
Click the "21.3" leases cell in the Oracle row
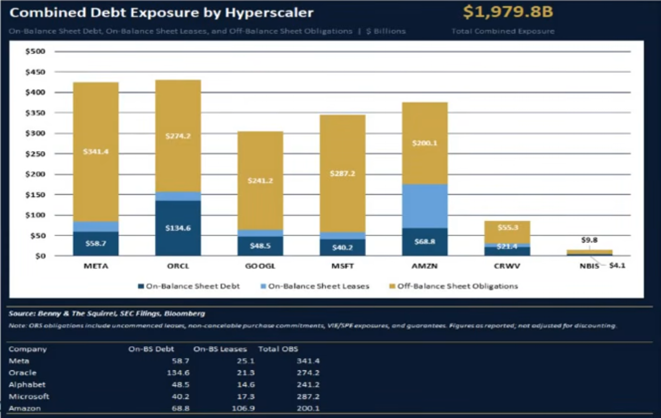(x=246, y=372)
